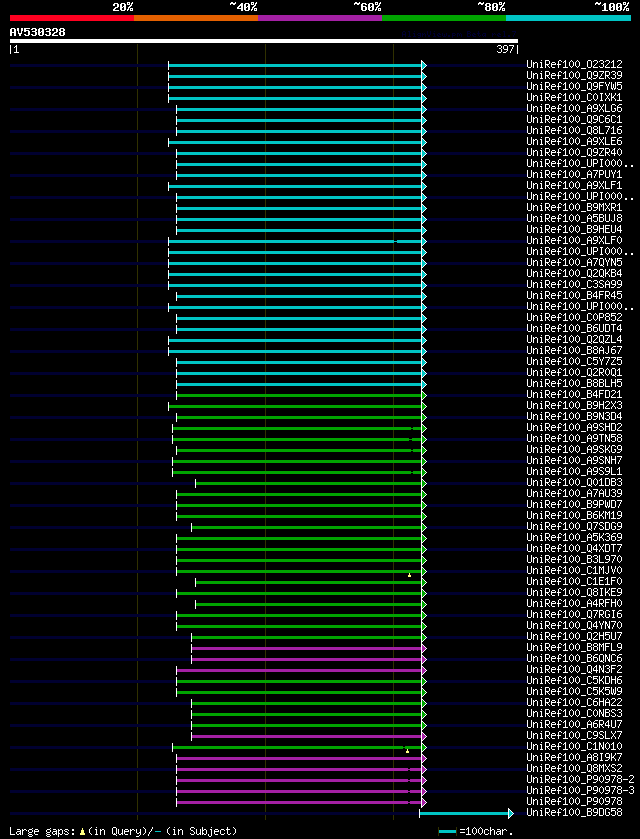
Task: Open the UniRef100_A9S9L1 label
Action: tap(574, 472)
